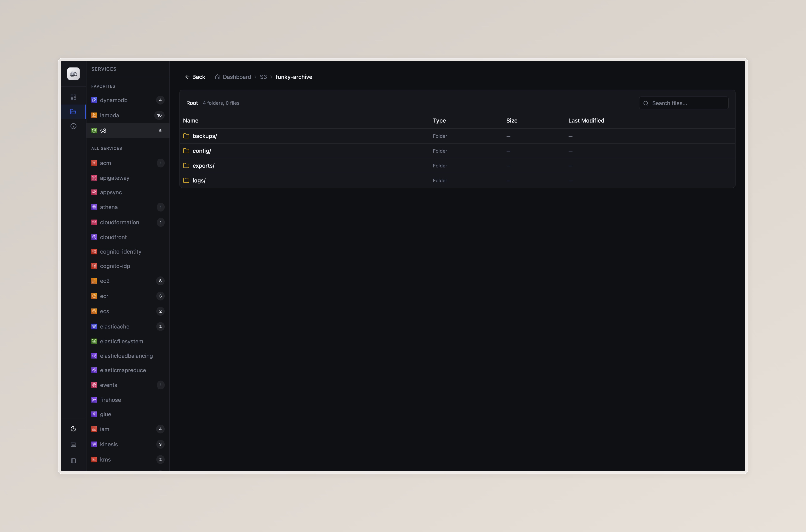
Task: Click the app logo at top left
Action: click(x=73, y=74)
